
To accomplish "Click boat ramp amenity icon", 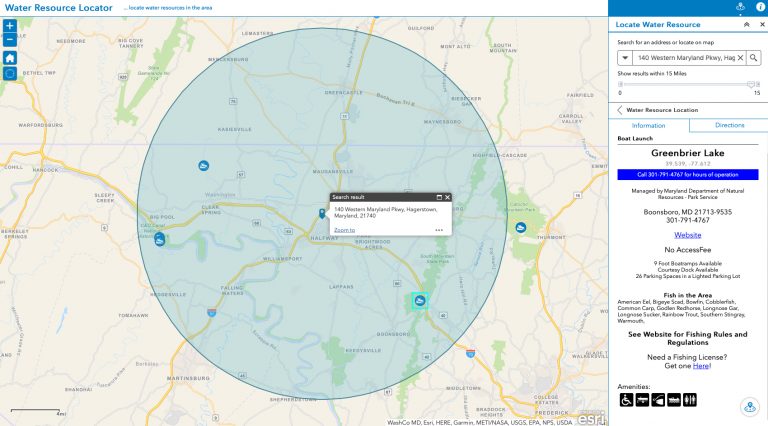I will [658, 400].
